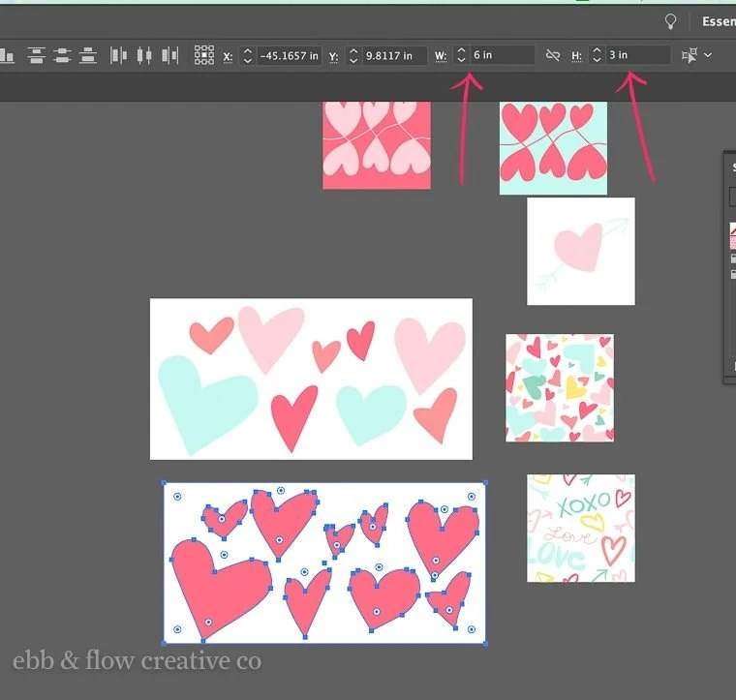The height and width of the screenshot is (700, 736).
Task: Click the Horizontal Distribute Center icon
Action: tap(144, 55)
